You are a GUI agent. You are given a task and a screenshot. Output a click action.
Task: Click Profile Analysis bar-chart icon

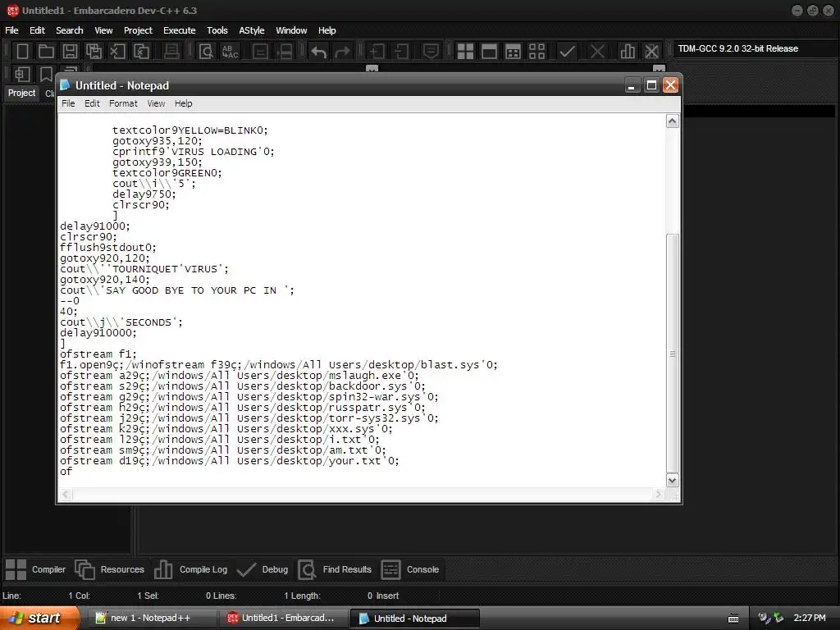pyautogui.click(x=628, y=52)
